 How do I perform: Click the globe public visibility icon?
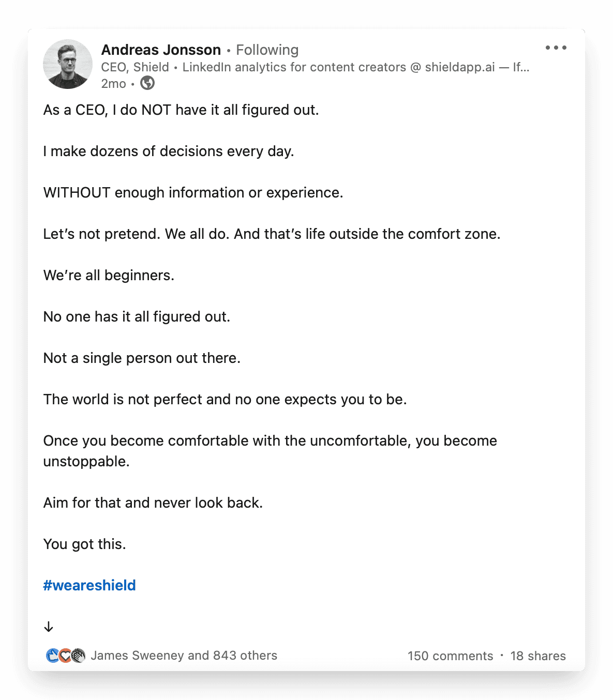(147, 83)
